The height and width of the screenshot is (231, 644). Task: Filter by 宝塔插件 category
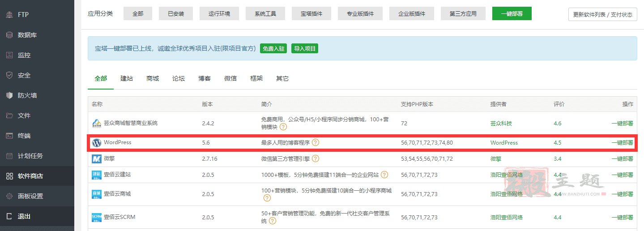click(311, 14)
